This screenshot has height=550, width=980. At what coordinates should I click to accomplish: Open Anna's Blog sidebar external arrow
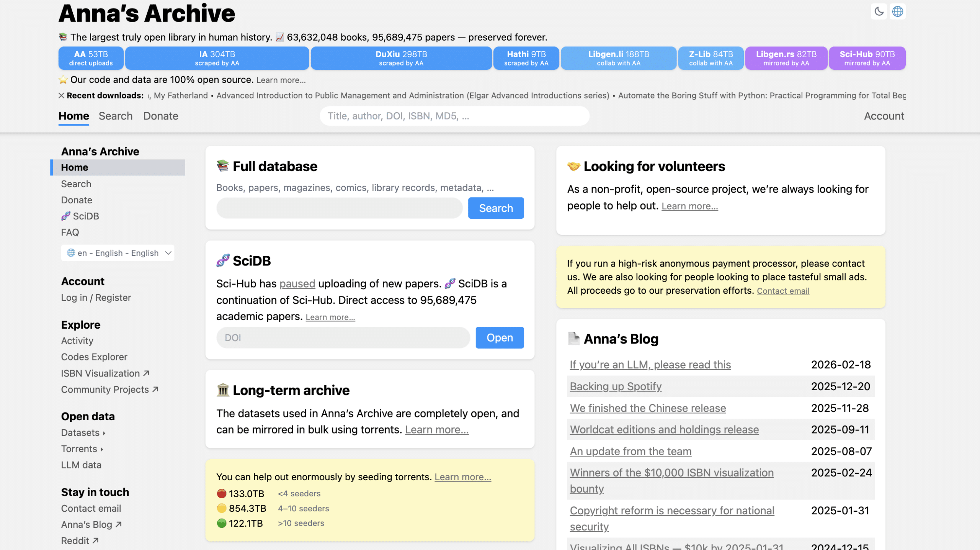(118, 524)
